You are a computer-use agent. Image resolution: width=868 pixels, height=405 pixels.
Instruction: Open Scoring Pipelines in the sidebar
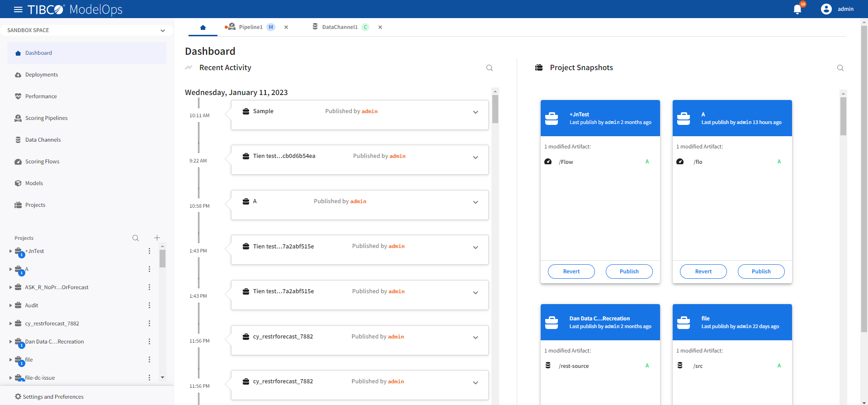[x=46, y=118]
